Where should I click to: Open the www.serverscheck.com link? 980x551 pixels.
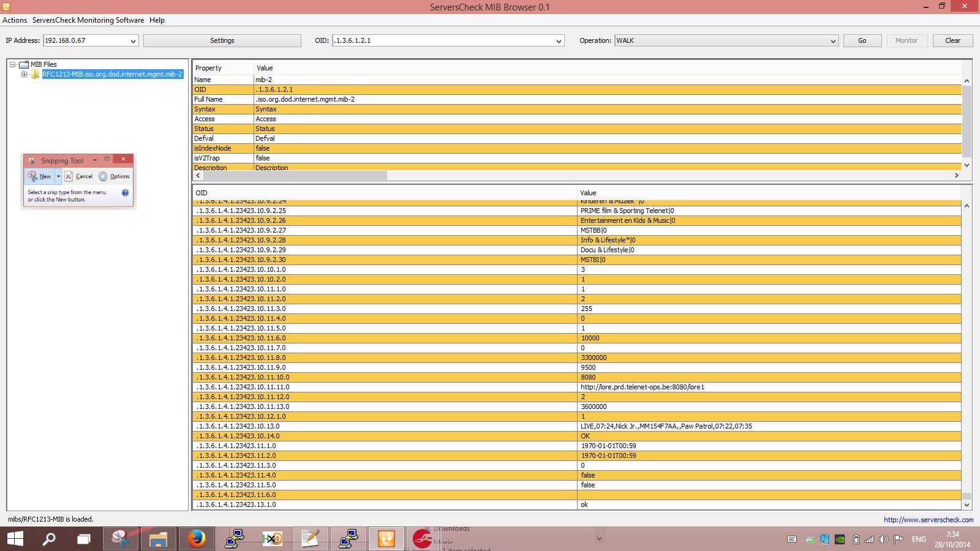coord(928,520)
